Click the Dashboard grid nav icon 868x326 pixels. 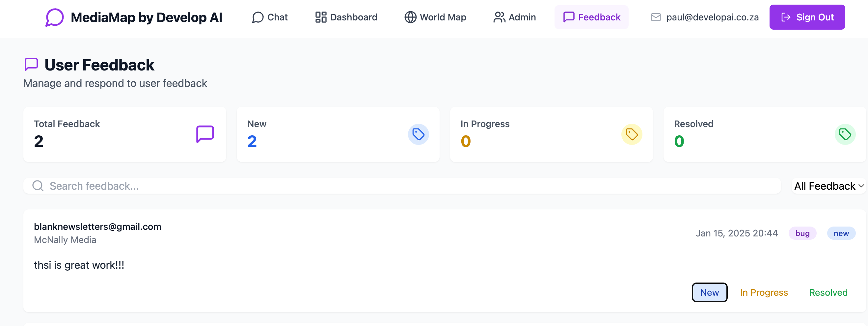(321, 17)
